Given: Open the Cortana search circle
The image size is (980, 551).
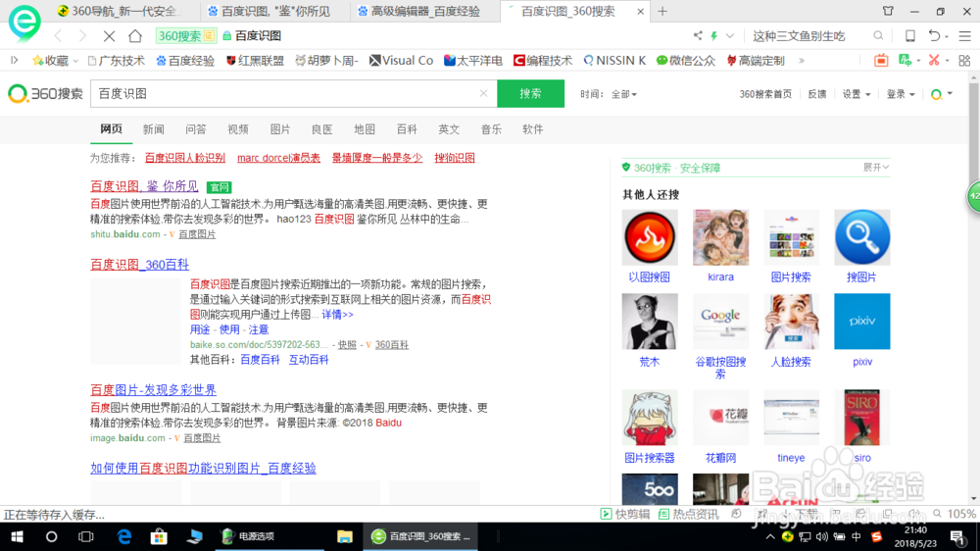Looking at the screenshot, I should [51, 536].
